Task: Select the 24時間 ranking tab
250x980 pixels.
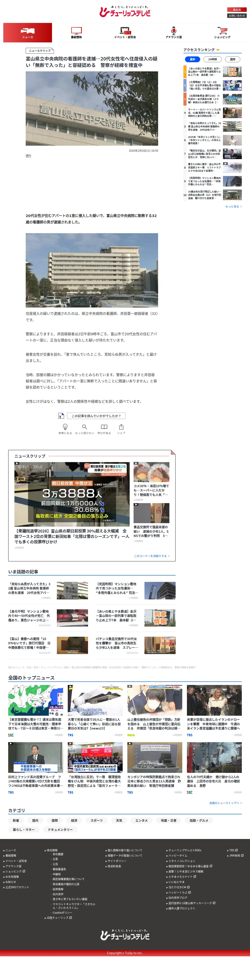Action: [x=213, y=59]
